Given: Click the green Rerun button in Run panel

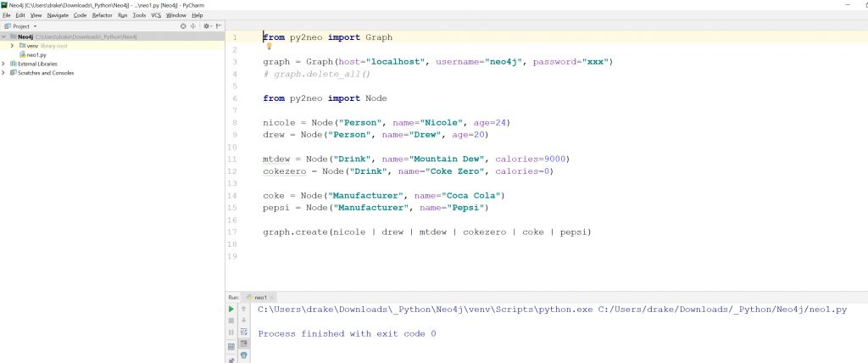Looking at the screenshot, I should 231,310.
